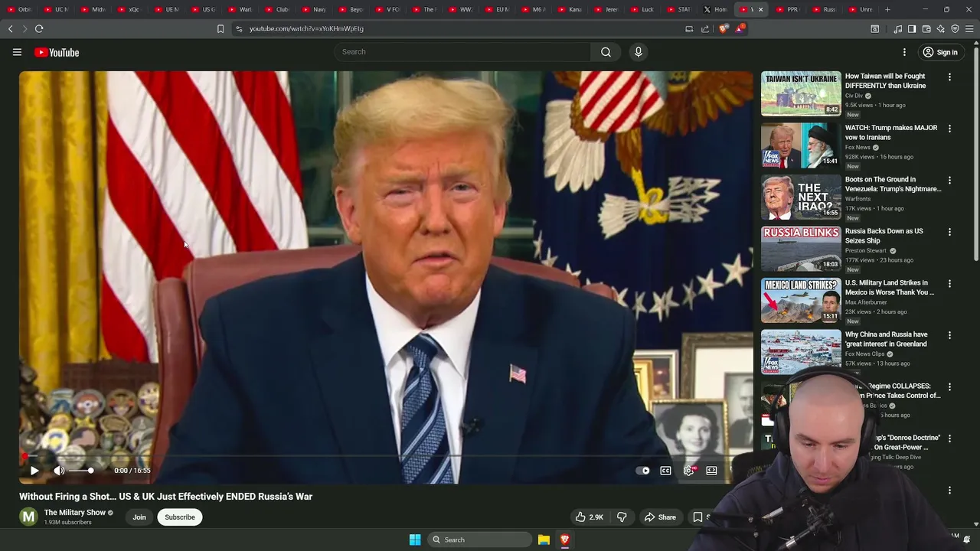
Task: Go to the YouTube home logo
Action: tap(57, 52)
